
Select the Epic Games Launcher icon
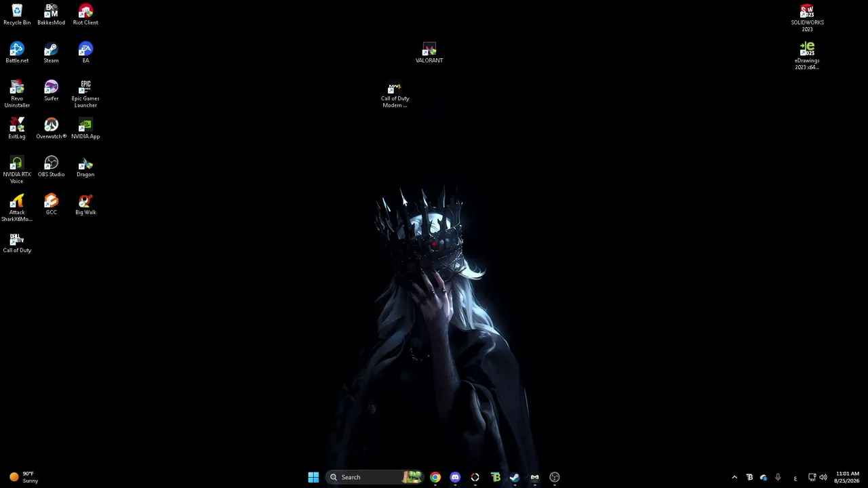(85, 94)
